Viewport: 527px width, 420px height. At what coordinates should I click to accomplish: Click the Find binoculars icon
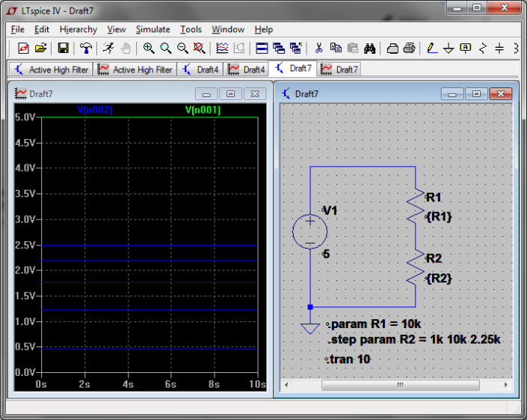tap(369, 49)
